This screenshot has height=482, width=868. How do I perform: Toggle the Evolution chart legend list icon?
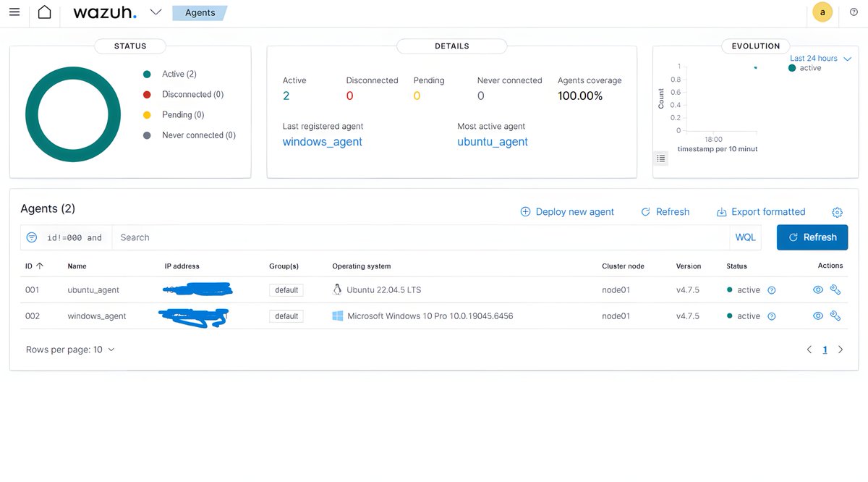(x=660, y=158)
